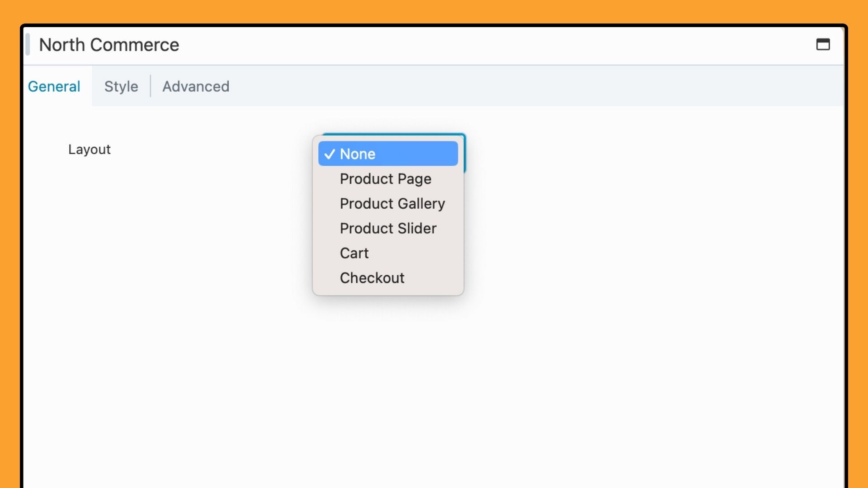Select the Product Slider layout
This screenshot has height=488, width=868.
[x=388, y=229]
